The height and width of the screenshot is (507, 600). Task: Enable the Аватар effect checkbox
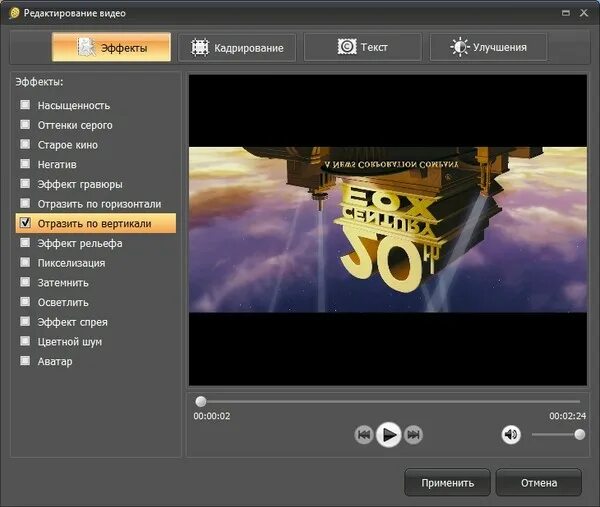(x=25, y=360)
